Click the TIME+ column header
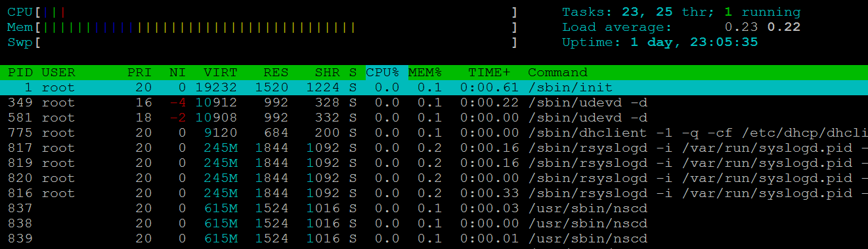Screen dimensions: 868x249 click(x=488, y=72)
